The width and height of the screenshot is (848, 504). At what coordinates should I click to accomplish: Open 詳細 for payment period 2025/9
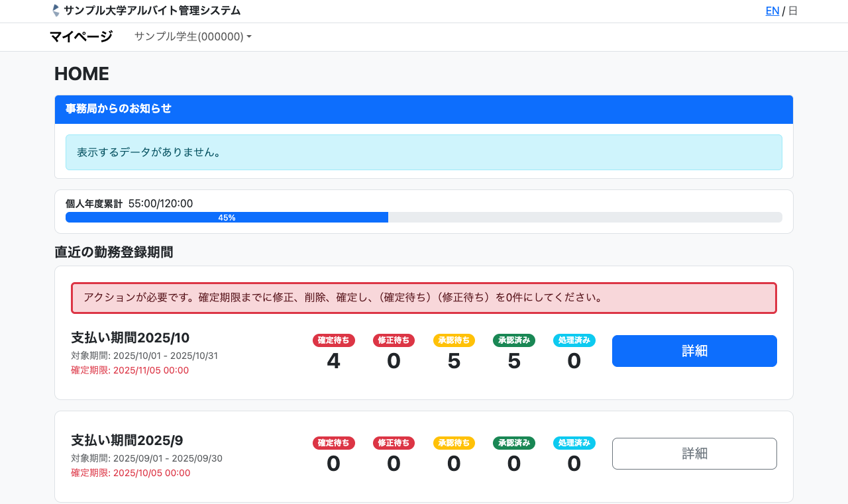(x=694, y=454)
